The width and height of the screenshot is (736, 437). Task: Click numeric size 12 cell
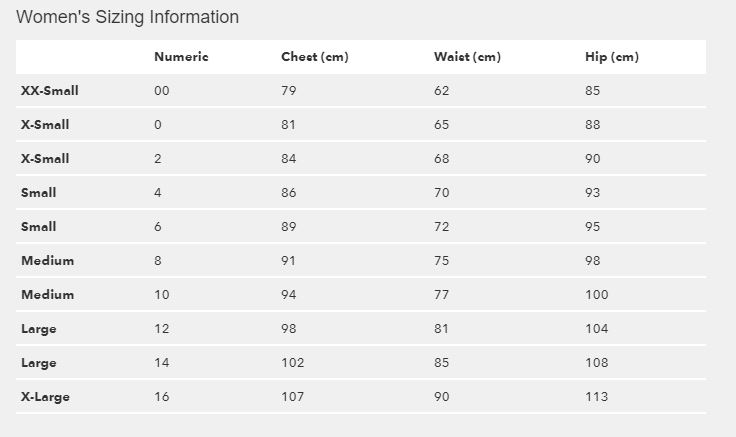[x=162, y=329]
